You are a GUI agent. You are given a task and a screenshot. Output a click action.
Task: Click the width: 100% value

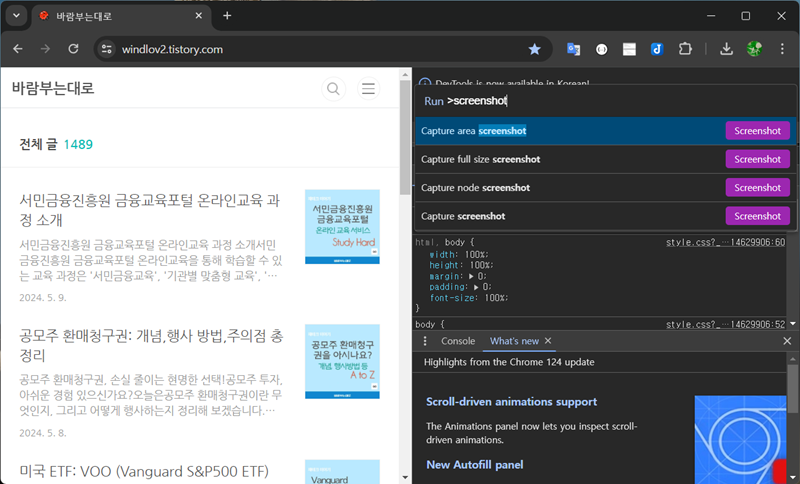(x=476, y=254)
